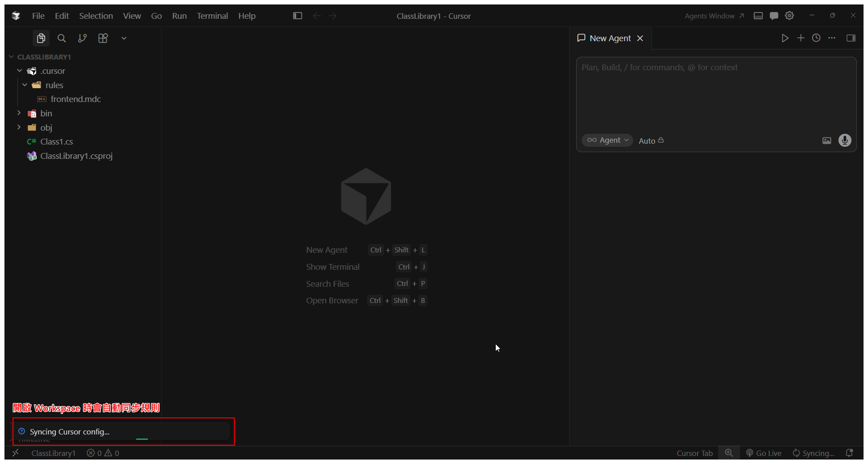Viewport: 868px width, 464px height.
Task: Toggle the bottom panel layout
Action: pos(758,16)
